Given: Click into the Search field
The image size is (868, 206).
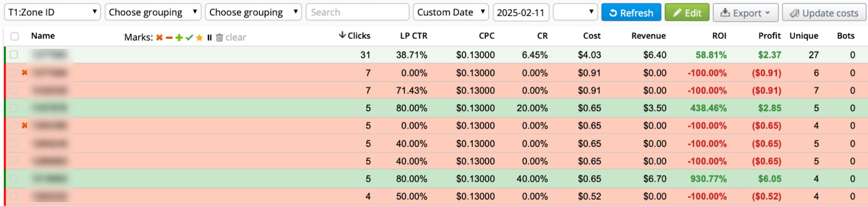Looking at the screenshot, I should click(358, 12).
